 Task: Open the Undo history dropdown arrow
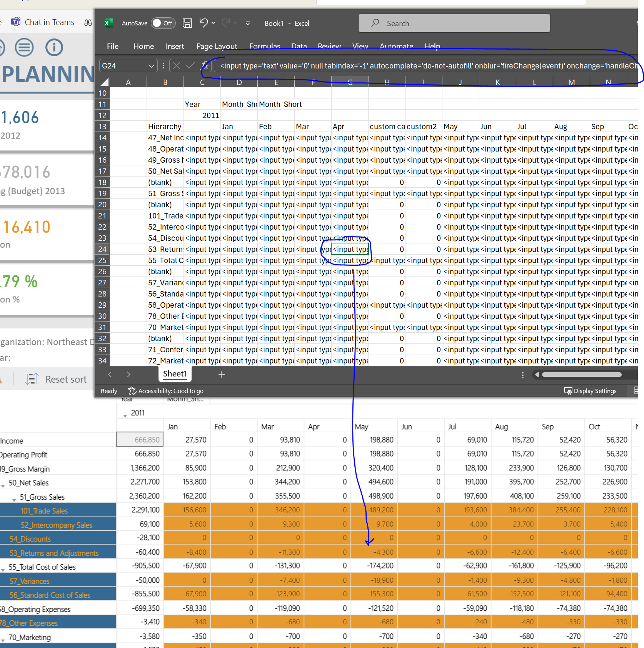click(x=213, y=23)
